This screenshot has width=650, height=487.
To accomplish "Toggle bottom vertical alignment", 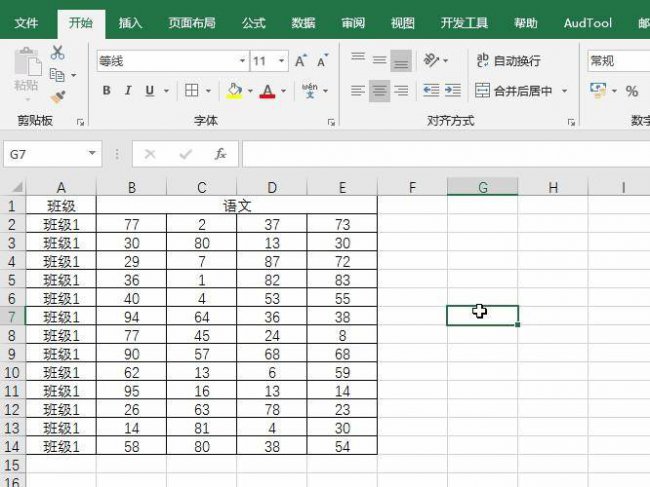I will [401, 61].
